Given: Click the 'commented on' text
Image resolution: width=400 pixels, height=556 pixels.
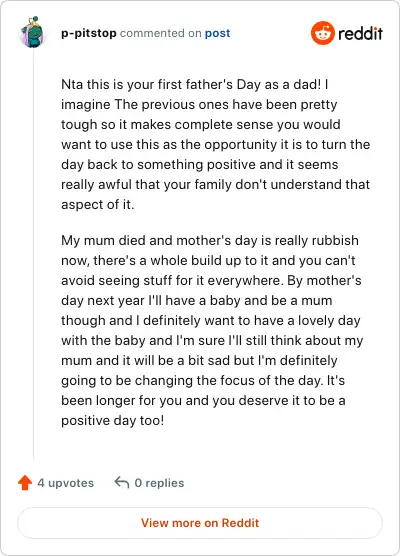Looking at the screenshot, I should (161, 33).
